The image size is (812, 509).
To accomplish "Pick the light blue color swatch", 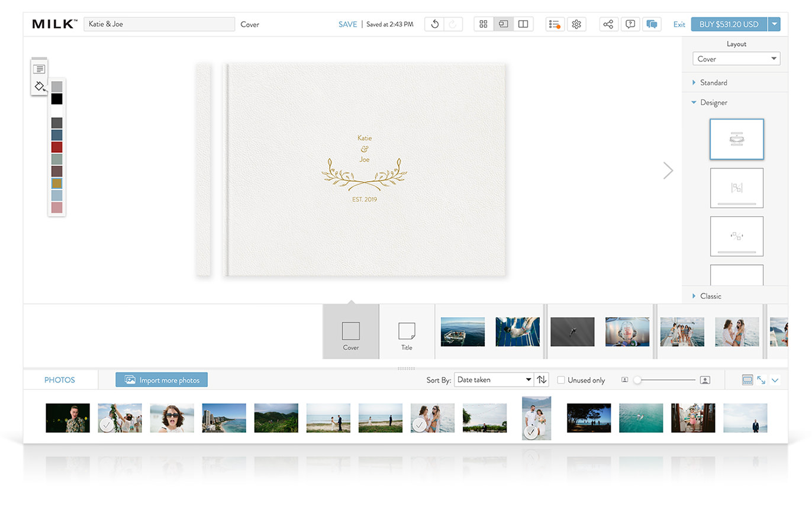I will (x=57, y=195).
